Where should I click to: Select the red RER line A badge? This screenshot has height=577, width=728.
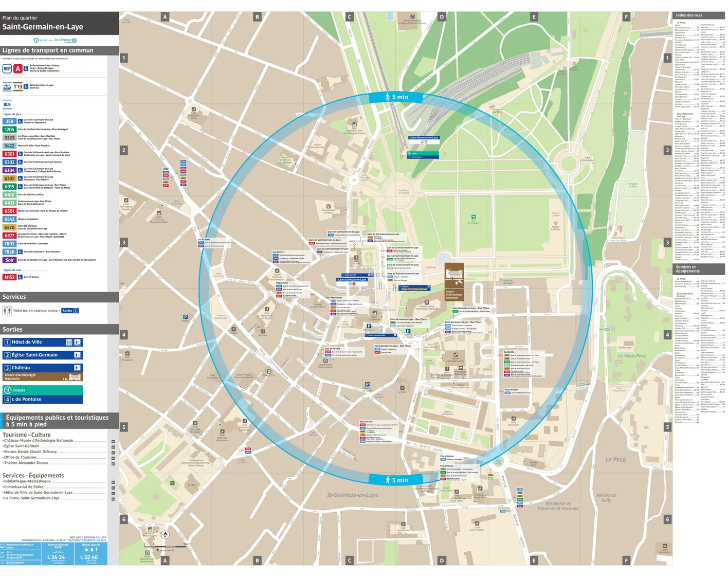pyautogui.click(x=18, y=68)
